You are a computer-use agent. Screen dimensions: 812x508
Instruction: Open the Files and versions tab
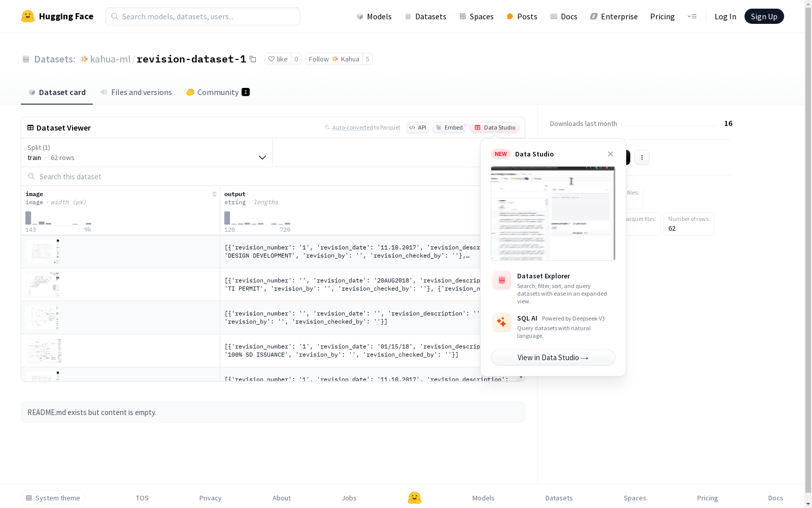(136, 92)
